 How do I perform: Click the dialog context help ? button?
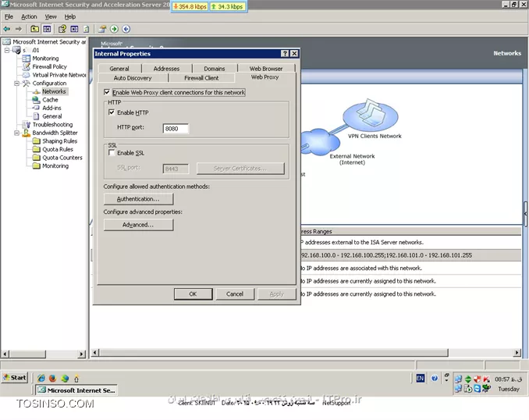click(285, 53)
